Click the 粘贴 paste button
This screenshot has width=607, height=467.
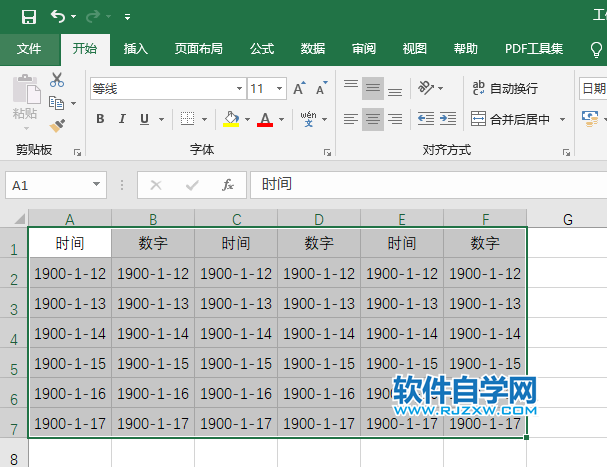pyautogui.click(x=25, y=101)
